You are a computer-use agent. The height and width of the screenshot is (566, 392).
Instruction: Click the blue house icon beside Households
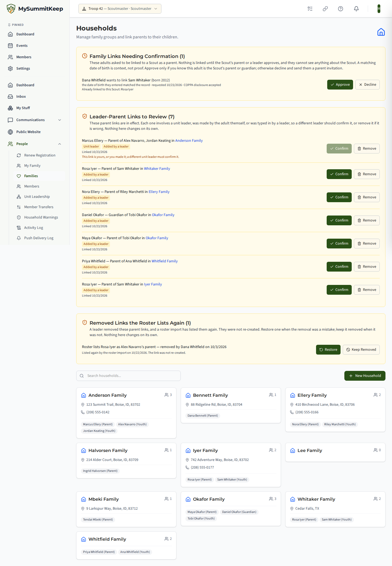381,32
